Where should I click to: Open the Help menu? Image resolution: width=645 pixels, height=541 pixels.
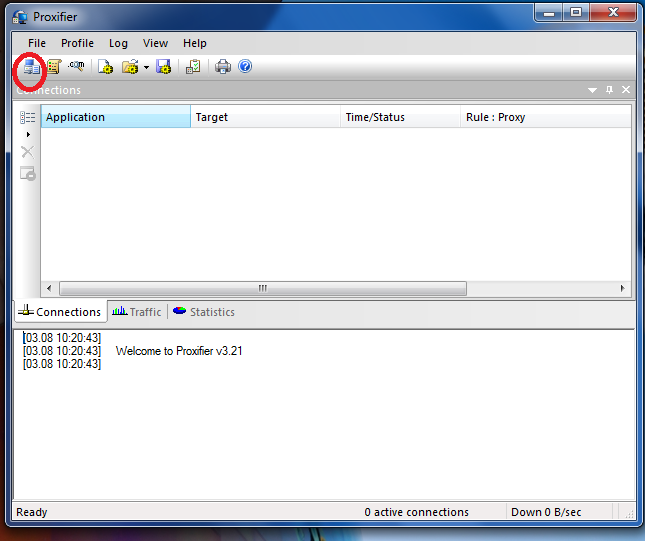click(x=195, y=43)
